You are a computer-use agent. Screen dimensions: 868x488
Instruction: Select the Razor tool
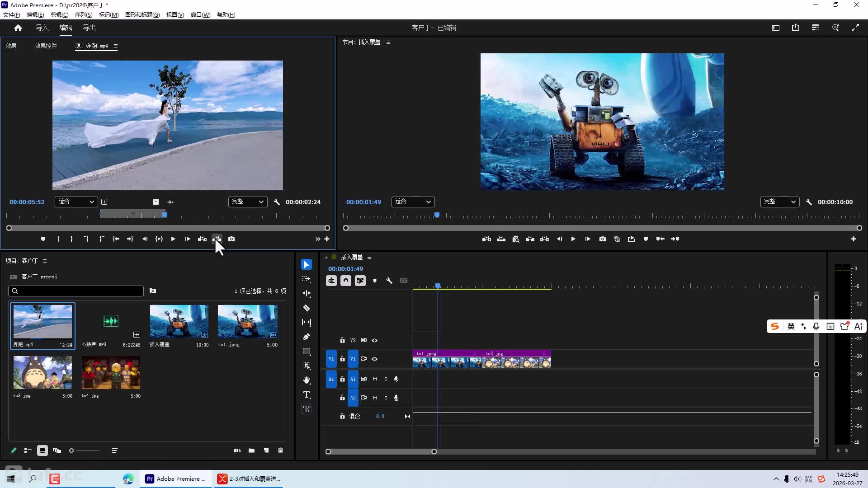tap(307, 308)
